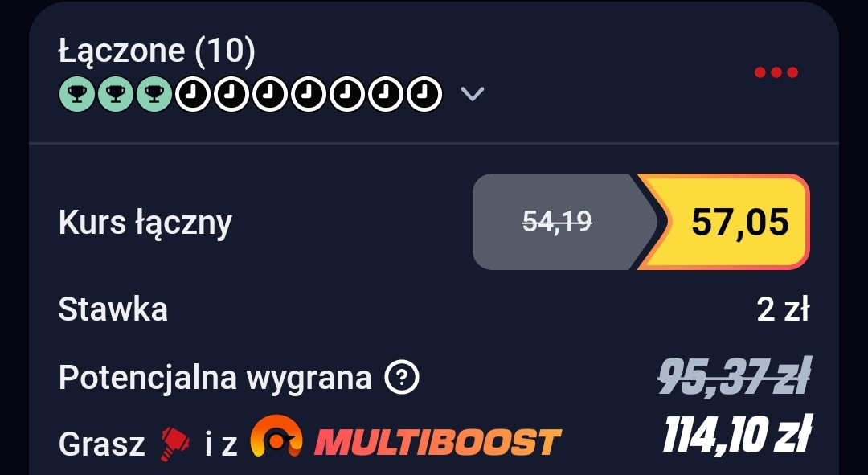Click the third green trophy icon
Screen dimensions: 868x475
[154, 94]
